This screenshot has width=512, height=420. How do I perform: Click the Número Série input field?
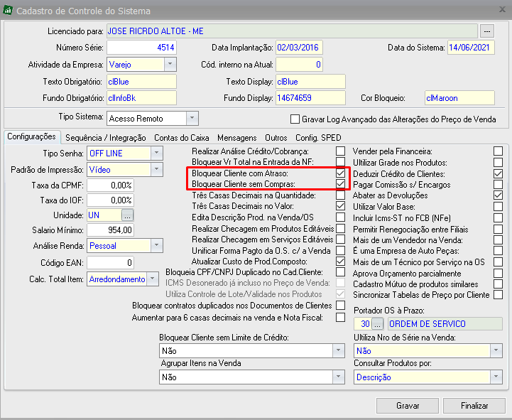[141, 48]
